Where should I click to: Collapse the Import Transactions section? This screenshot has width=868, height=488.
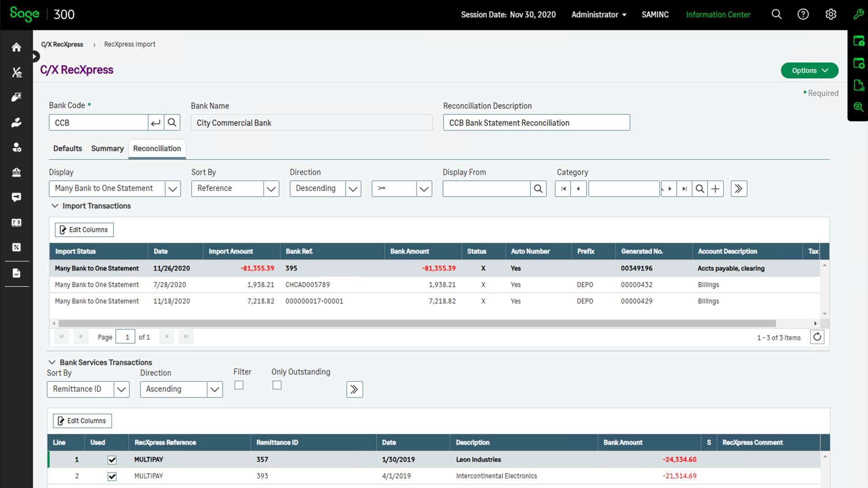[55, 206]
